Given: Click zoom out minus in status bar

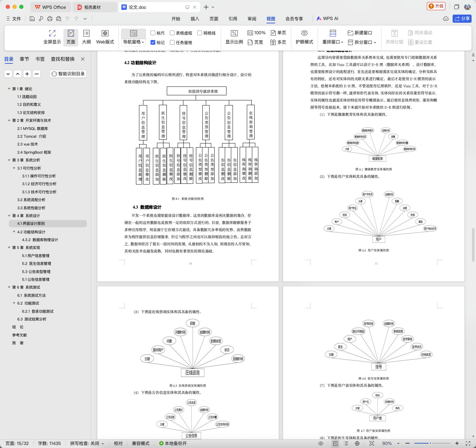Looking at the screenshot, I should pyautogui.click(x=408, y=443).
